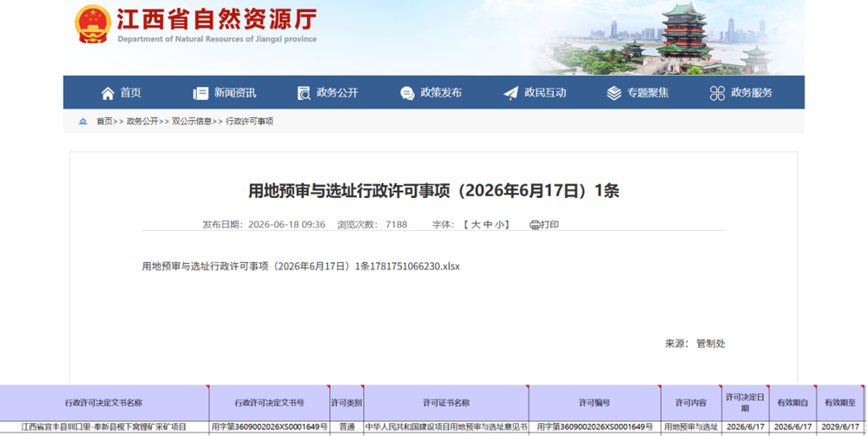
Task: Click the cell 用地预审与选址
Action: tap(691, 427)
